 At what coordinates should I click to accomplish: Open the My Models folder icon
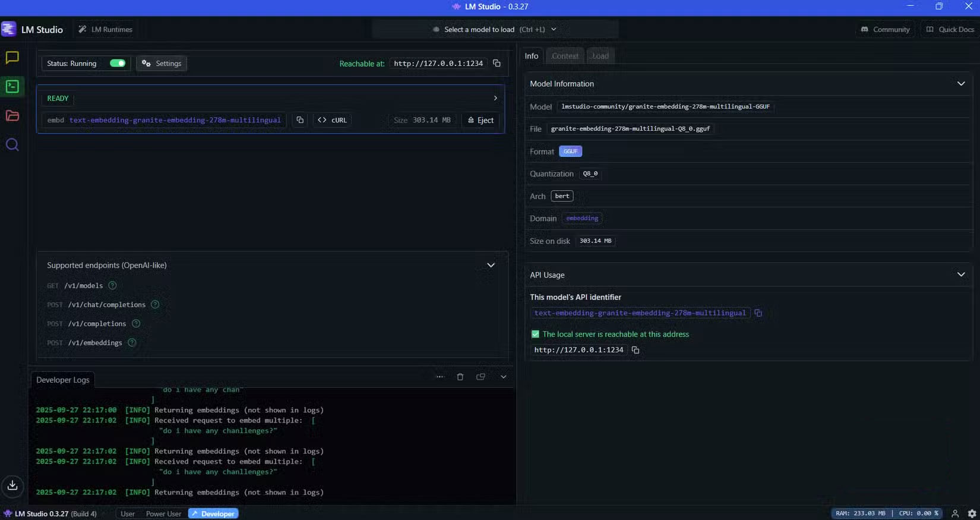point(12,116)
